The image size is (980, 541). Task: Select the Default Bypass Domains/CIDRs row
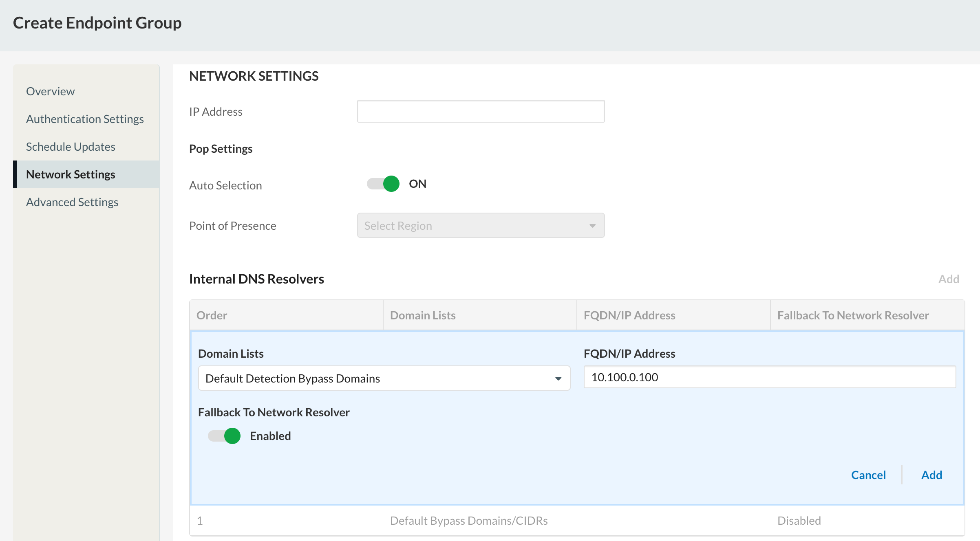click(577, 521)
